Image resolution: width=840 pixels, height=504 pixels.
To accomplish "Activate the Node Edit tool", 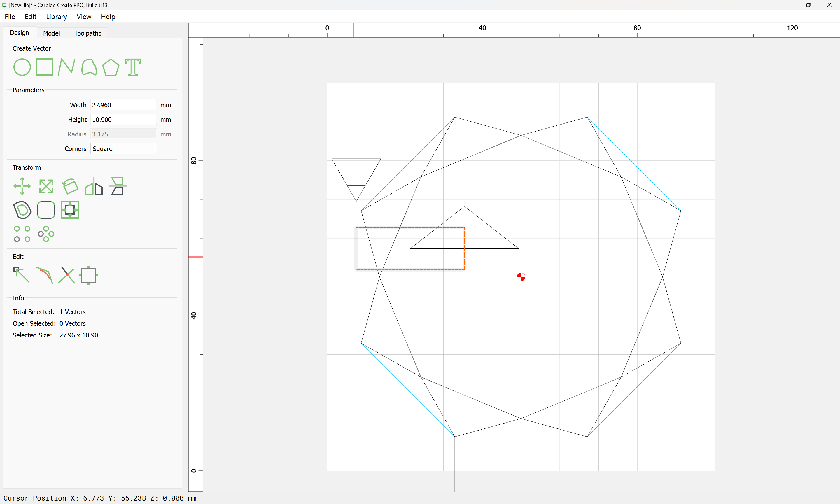I will (x=21, y=275).
